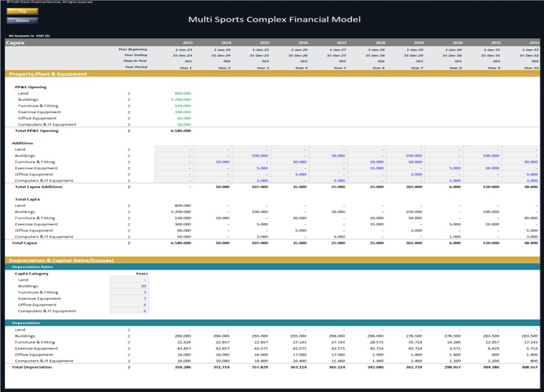Select the Buildings depreciation years cell 20
This screenshot has width=544, height=392.
129,286
